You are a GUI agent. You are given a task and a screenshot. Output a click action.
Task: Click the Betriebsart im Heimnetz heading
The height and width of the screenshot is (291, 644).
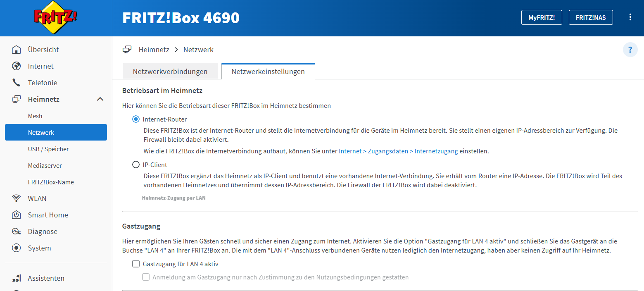coord(162,90)
